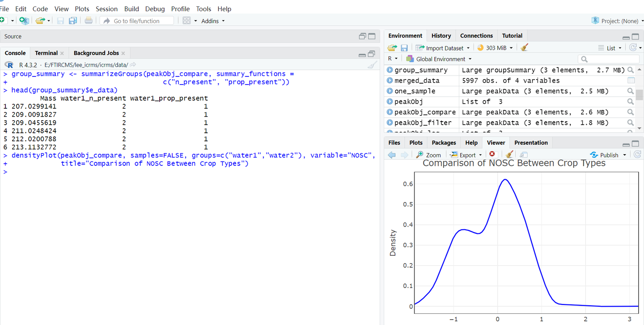Clear console with the broom icon

tap(372, 65)
